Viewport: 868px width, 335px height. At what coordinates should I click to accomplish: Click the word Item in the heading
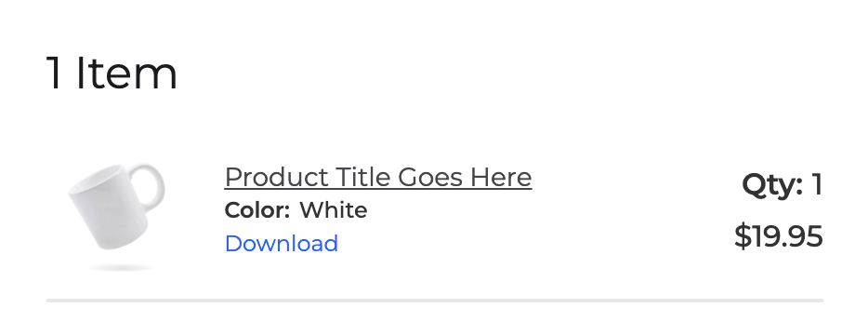(x=126, y=74)
